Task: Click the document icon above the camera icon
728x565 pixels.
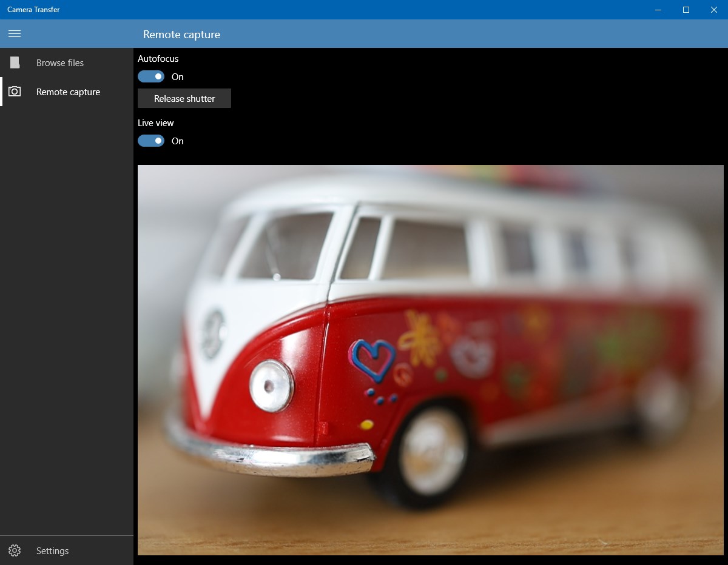Action: [15, 62]
